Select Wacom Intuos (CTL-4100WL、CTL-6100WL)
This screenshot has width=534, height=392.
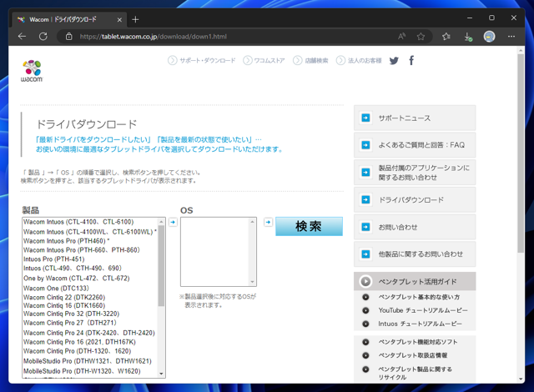[x=90, y=232]
